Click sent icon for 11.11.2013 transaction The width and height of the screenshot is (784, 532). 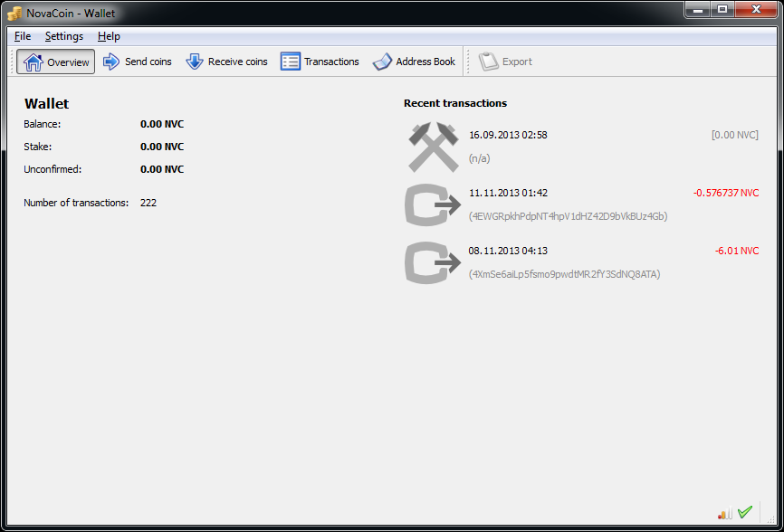433,204
